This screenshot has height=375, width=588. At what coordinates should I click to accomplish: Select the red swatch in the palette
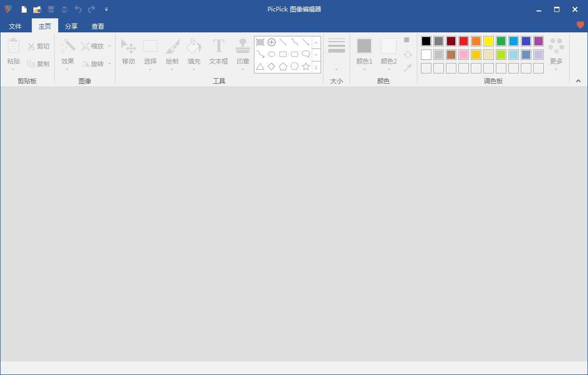coord(464,41)
